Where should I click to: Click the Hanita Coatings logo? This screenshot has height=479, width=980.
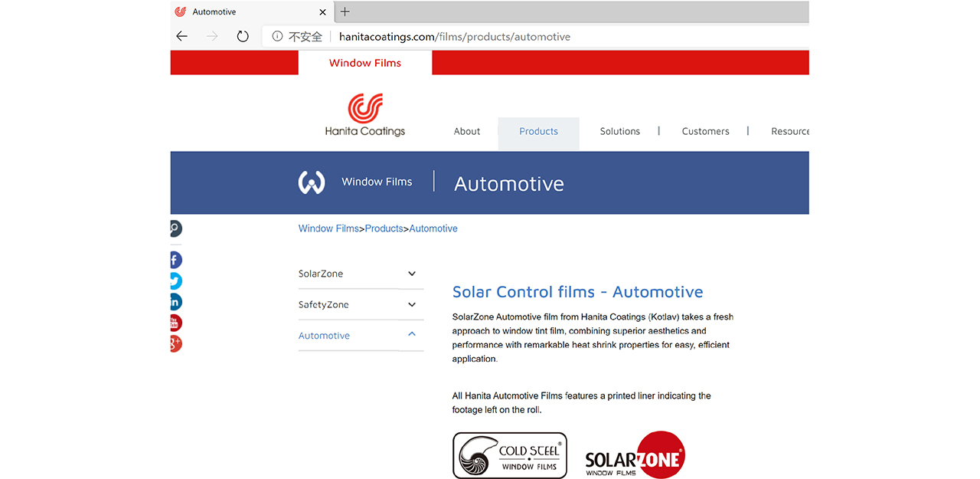click(365, 115)
